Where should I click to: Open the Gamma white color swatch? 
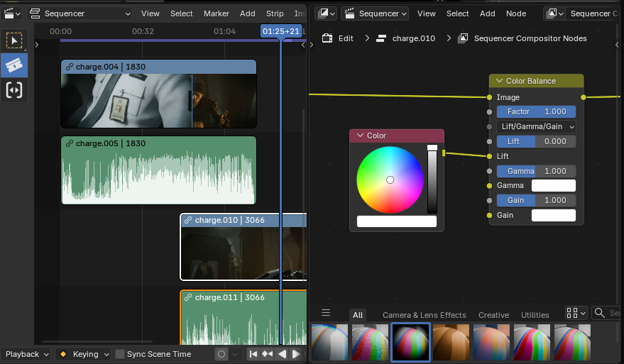554,185
